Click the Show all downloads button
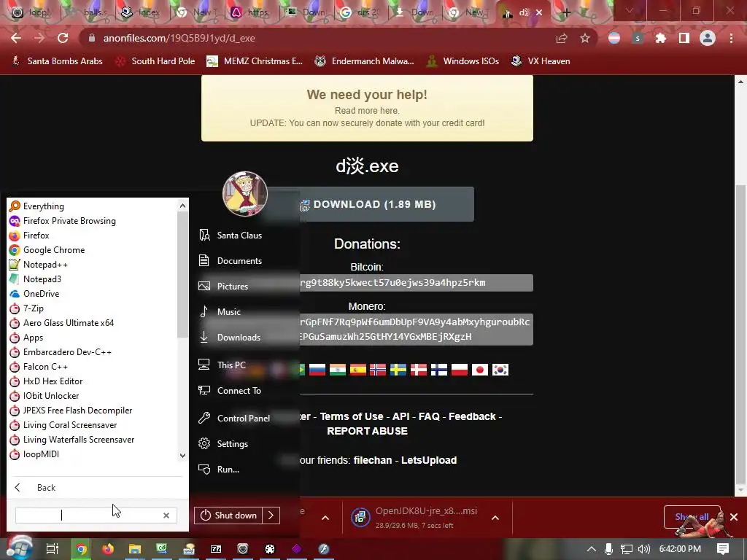747x560 pixels. coord(692,517)
